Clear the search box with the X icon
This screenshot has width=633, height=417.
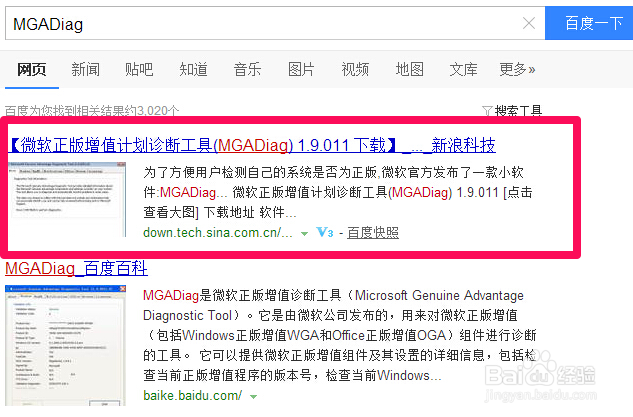click(529, 23)
